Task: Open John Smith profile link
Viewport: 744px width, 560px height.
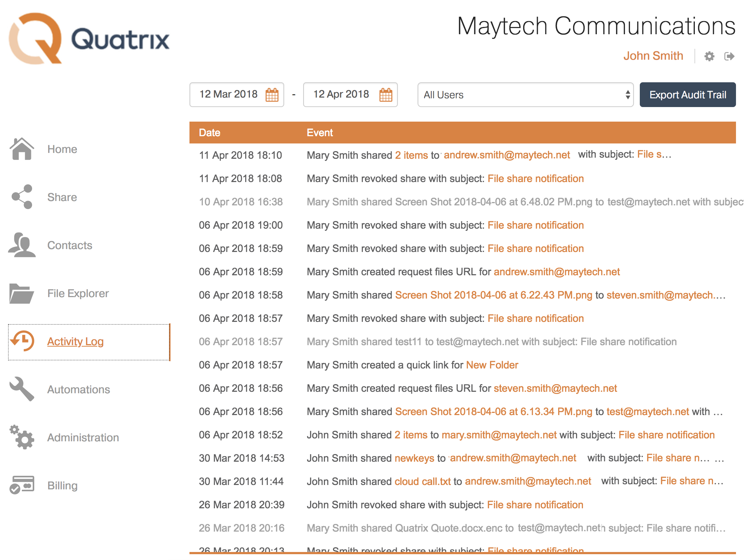Action: (x=653, y=56)
